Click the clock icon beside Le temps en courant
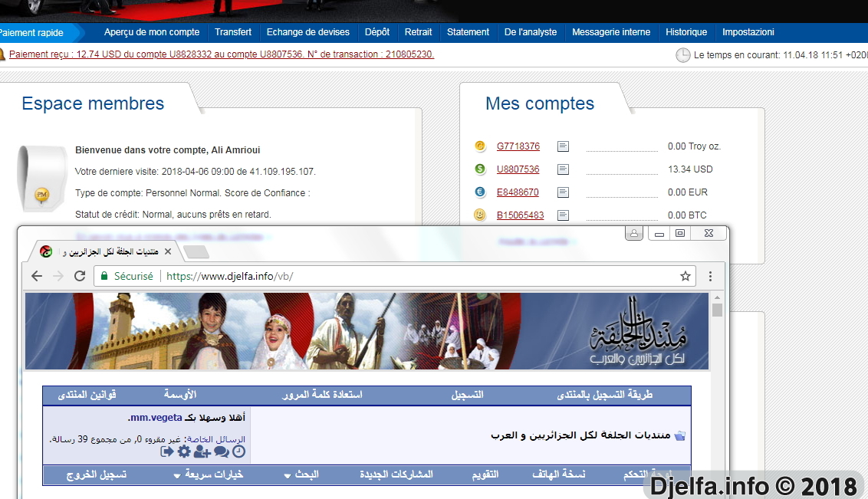The width and height of the screenshot is (868, 499). 683,55
